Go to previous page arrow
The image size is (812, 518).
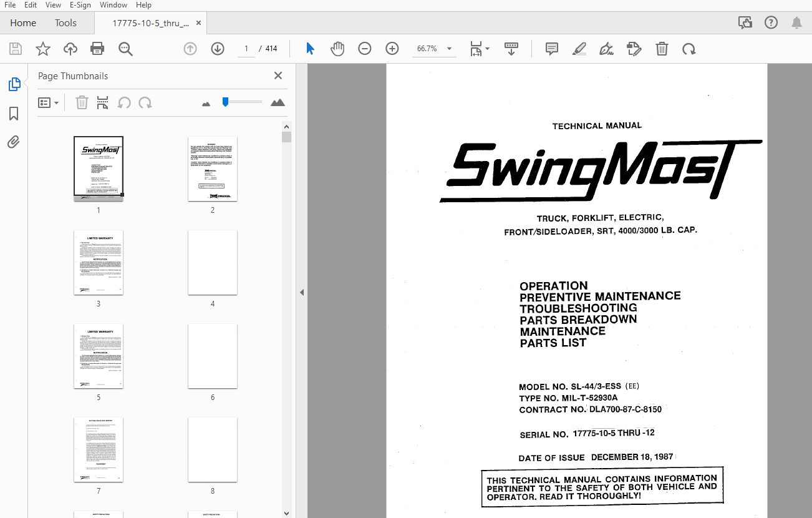tap(190, 49)
